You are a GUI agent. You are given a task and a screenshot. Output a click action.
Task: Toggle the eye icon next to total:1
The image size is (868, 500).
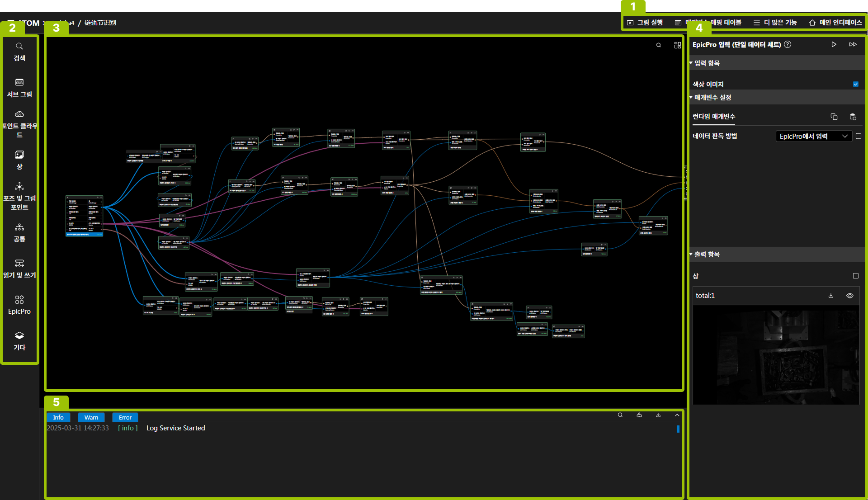(x=849, y=296)
